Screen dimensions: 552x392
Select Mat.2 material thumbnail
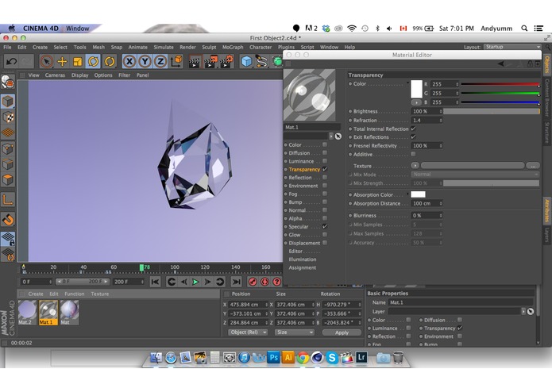click(x=27, y=313)
